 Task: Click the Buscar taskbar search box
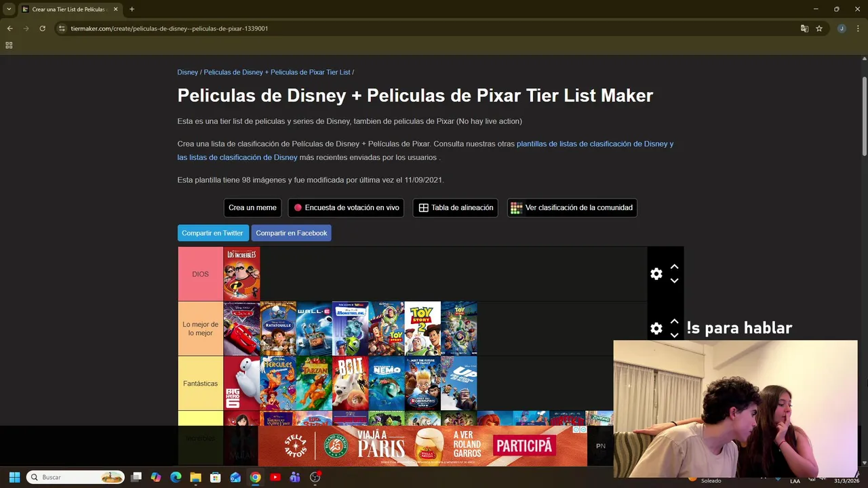pyautogui.click(x=75, y=477)
